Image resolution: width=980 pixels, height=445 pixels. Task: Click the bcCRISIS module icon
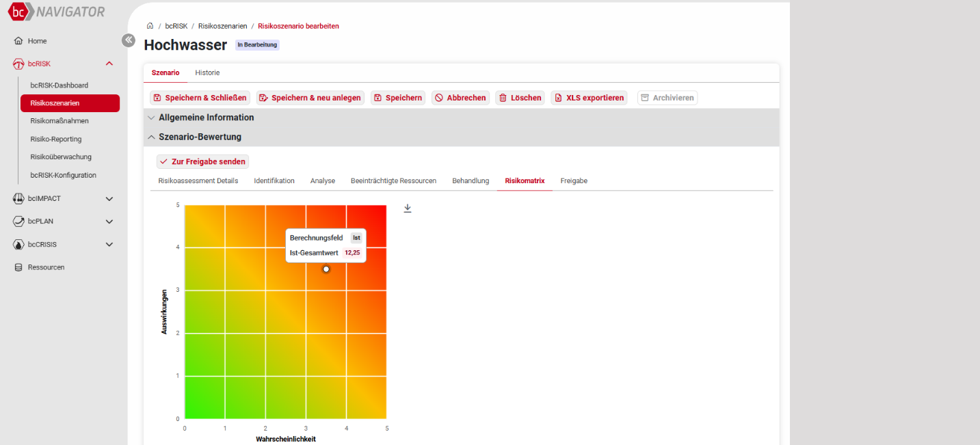[18, 244]
